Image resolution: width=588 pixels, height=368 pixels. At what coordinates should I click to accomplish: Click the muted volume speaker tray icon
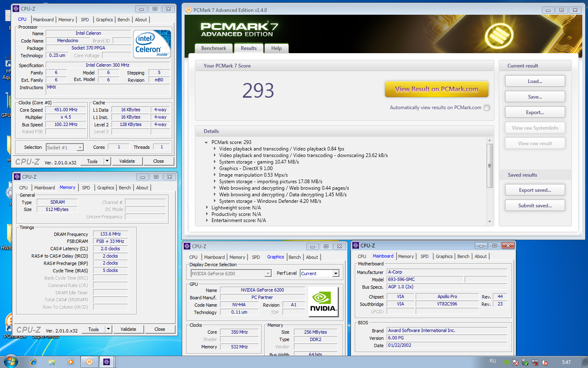(x=545, y=362)
